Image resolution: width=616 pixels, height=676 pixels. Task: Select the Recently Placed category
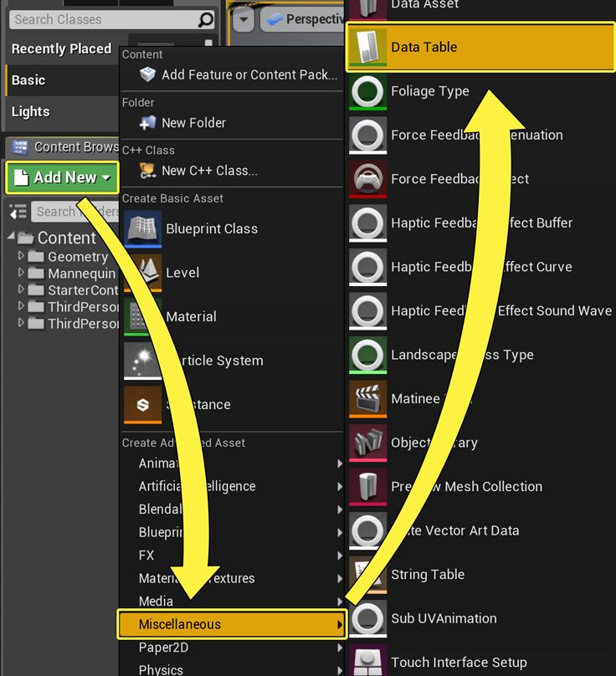(62, 49)
